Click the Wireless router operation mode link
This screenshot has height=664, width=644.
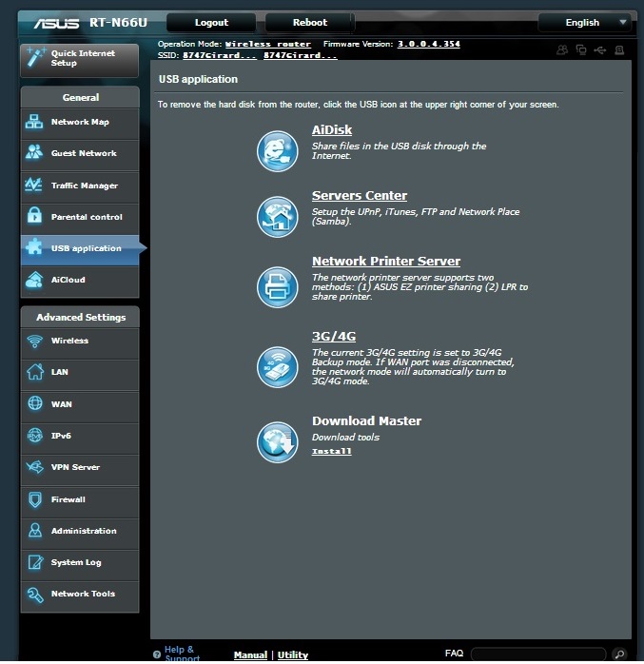click(x=267, y=44)
